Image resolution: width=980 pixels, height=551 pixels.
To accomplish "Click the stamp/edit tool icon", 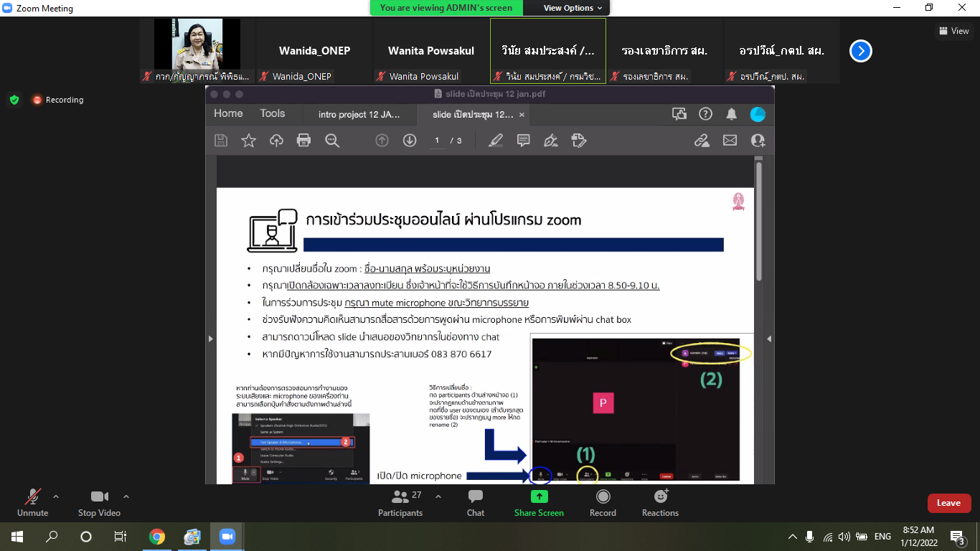I will (579, 141).
